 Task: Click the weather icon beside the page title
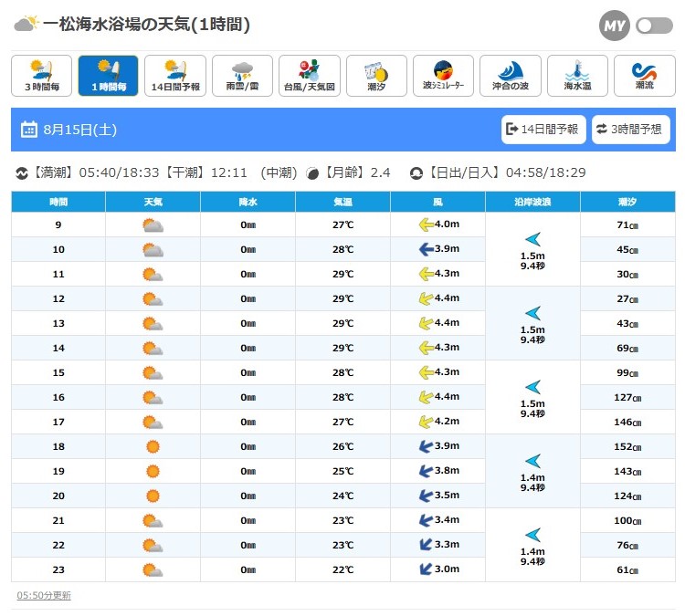(x=26, y=24)
